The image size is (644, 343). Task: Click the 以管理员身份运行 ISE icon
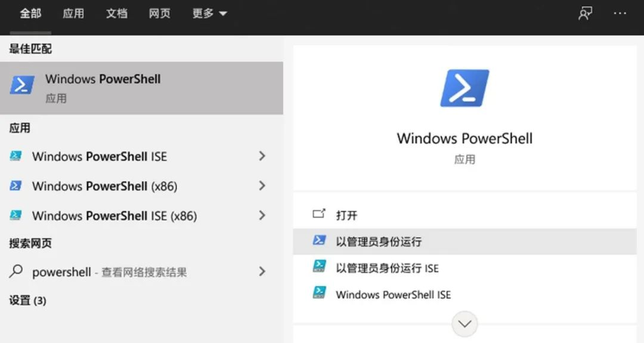pyautogui.click(x=320, y=267)
